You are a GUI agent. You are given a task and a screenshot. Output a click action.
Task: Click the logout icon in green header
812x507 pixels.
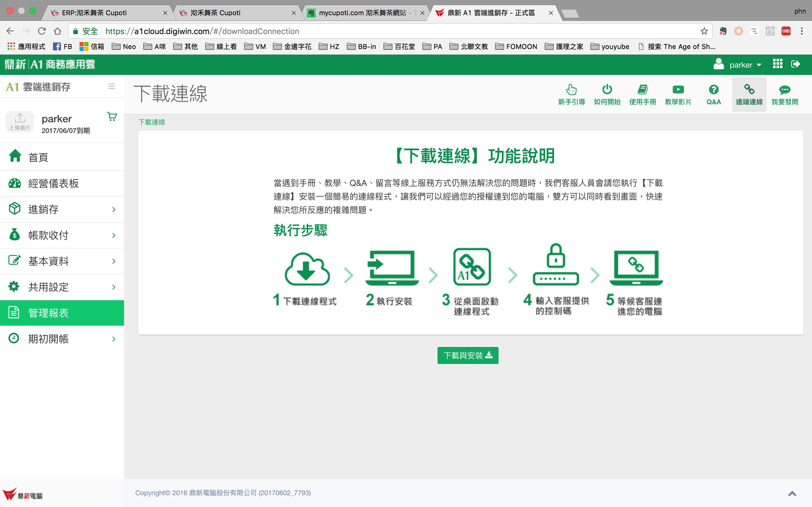pyautogui.click(x=796, y=64)
